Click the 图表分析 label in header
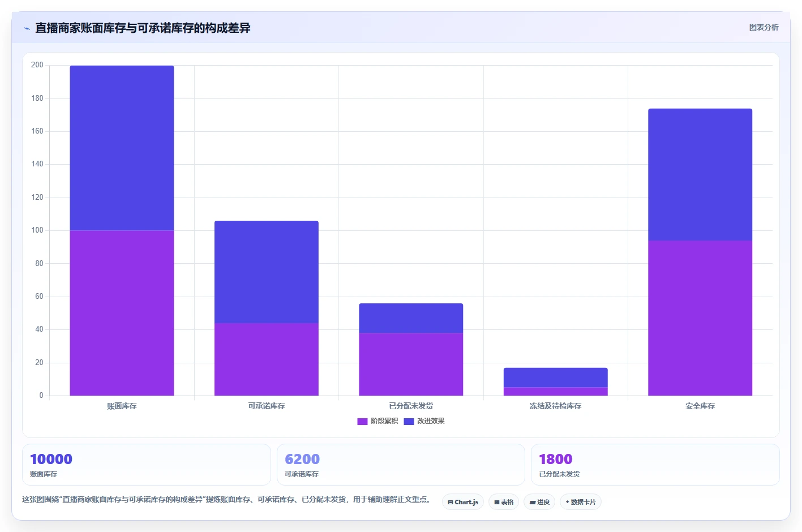This screenshot has height=532, width=802. [x=764, y=27]
